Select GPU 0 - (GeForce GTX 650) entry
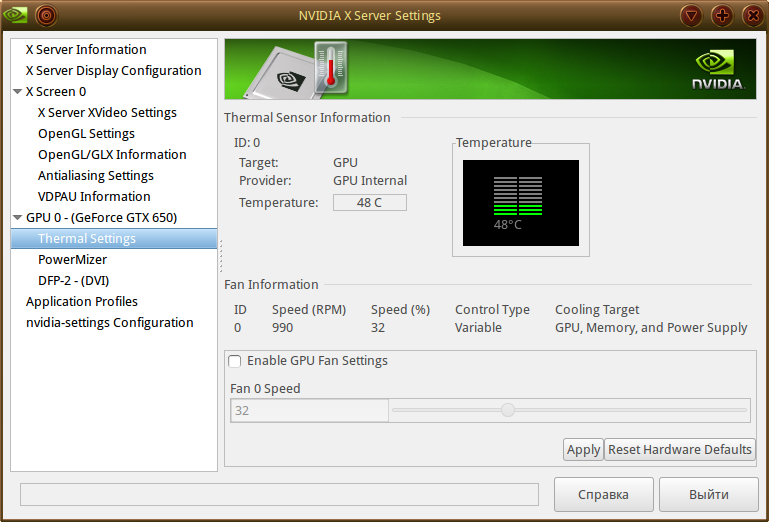Screen dimensions: 769x522 point(102,218)
